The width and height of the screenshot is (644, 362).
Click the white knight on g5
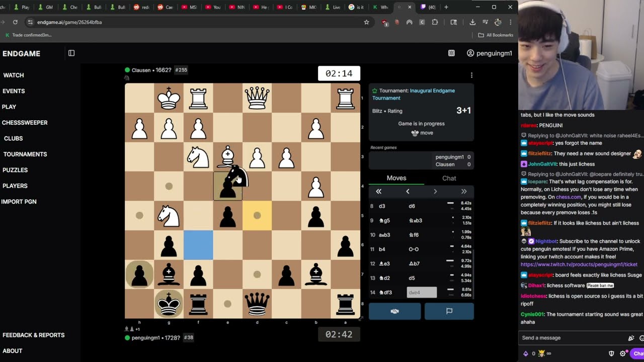point(169,216)
